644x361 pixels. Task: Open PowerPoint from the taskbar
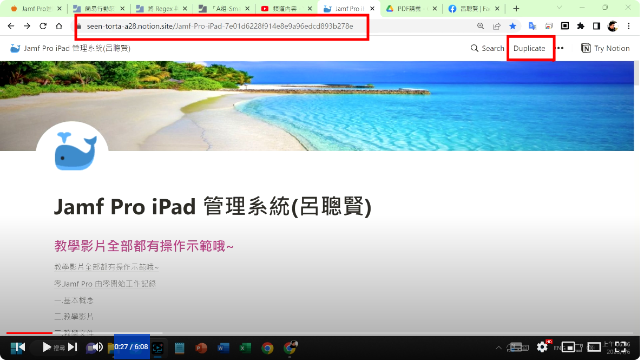click(x=201, y=349)
